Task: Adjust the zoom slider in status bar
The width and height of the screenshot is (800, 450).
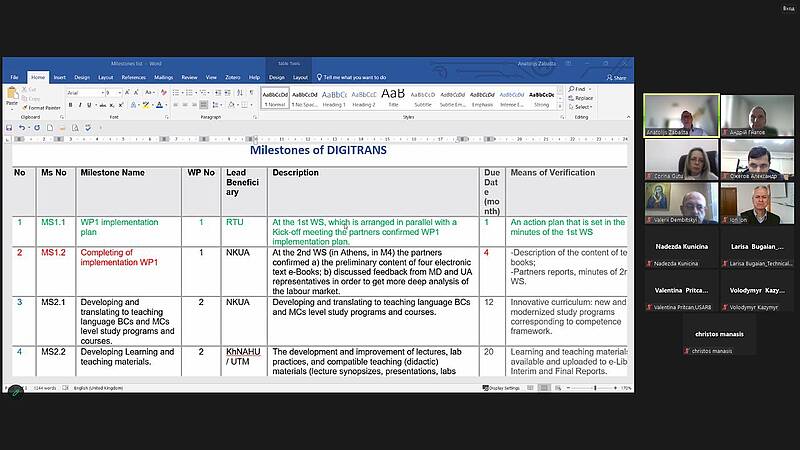Action: [x=594, y=388]
